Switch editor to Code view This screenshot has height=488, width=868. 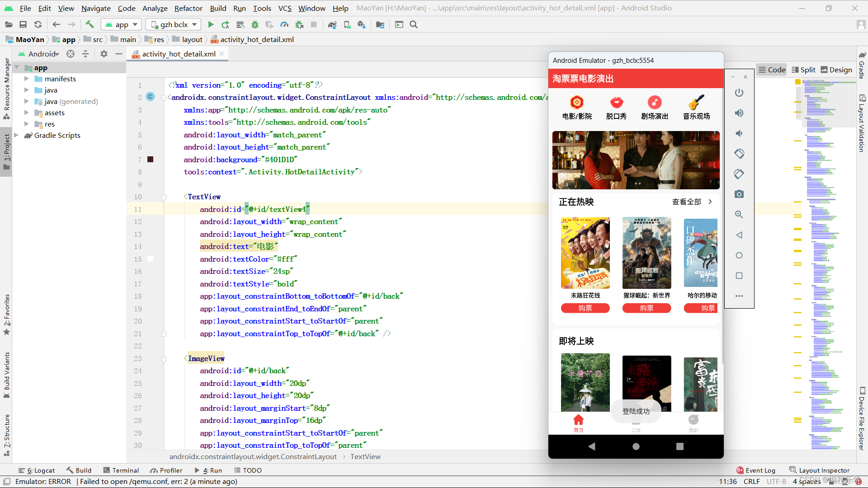(x=772, y=70)
